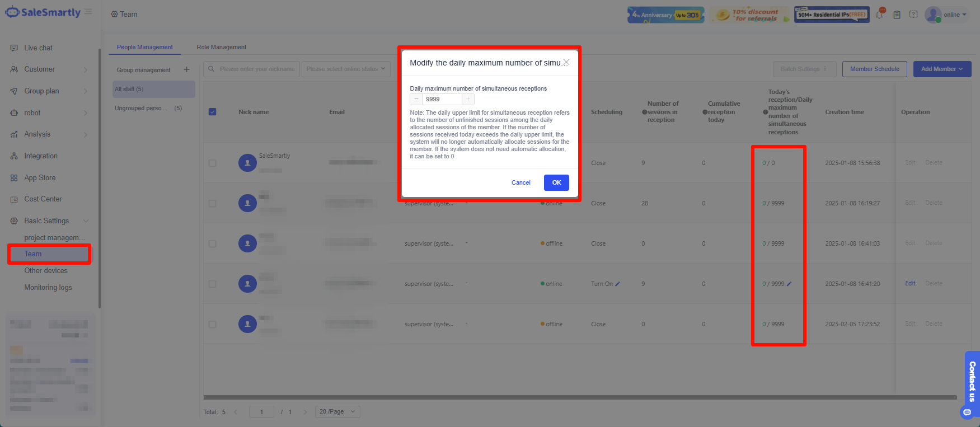Click the clipboard icon in top bar

[897, 15]
